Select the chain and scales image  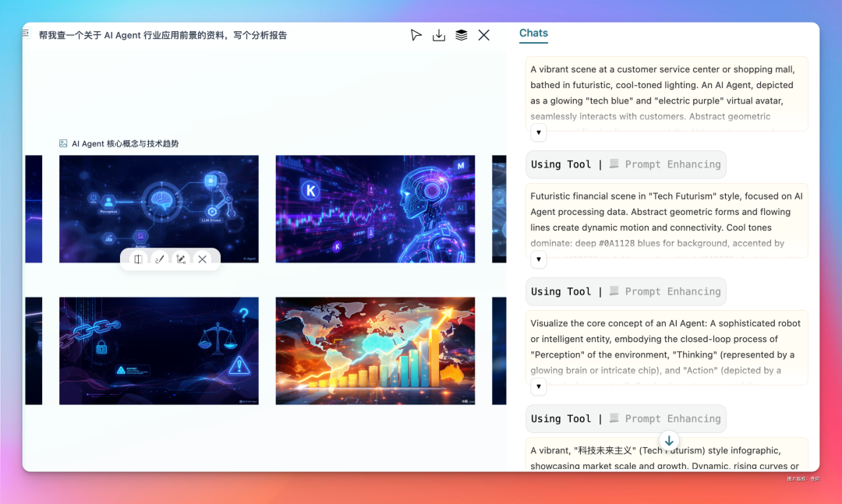pos(159,351)
